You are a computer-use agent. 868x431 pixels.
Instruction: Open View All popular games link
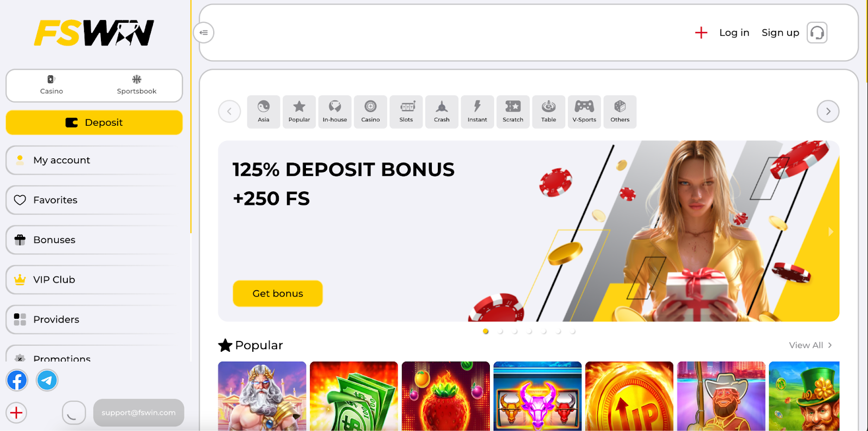[810, 345]
